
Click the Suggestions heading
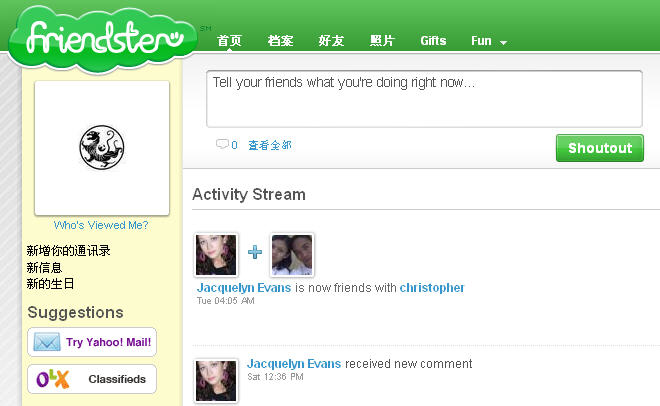point(75,313)
